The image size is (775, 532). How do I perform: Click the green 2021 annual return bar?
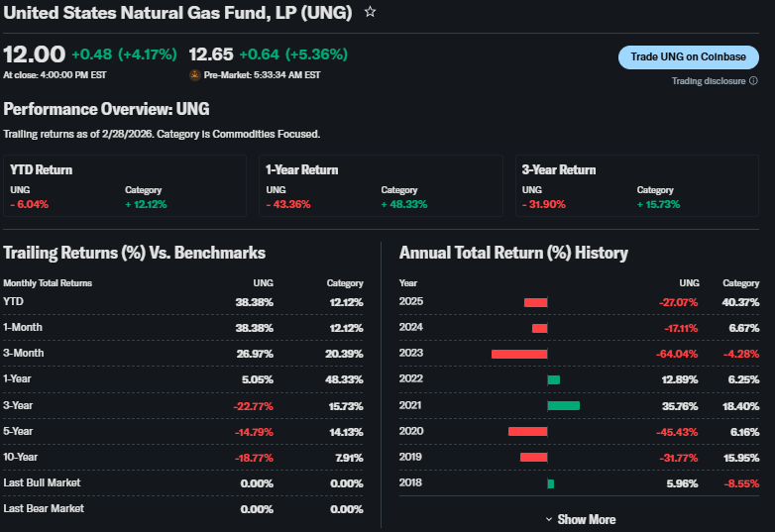point(563,405)
